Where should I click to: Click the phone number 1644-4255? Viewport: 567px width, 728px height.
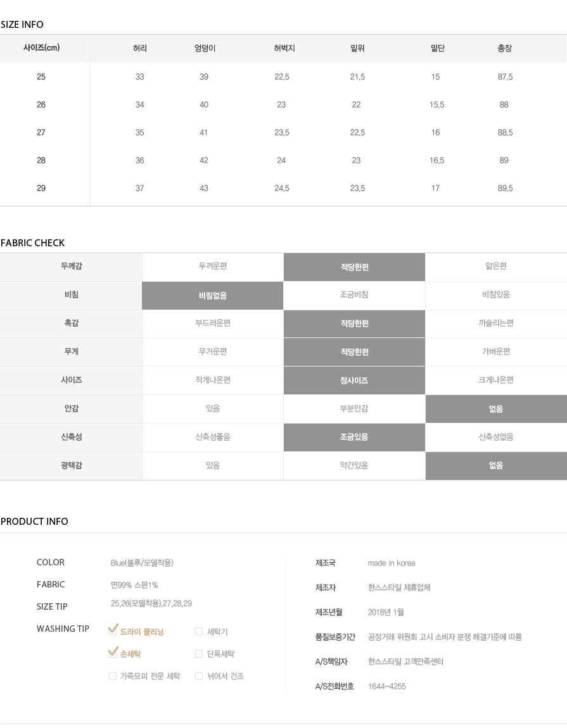pyautogui.click(x=386, y=686)
